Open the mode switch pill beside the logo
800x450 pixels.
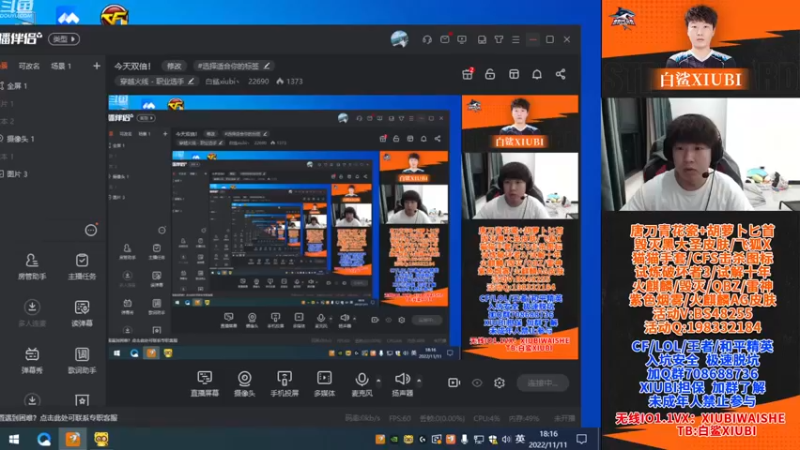[x=64, y=39]
